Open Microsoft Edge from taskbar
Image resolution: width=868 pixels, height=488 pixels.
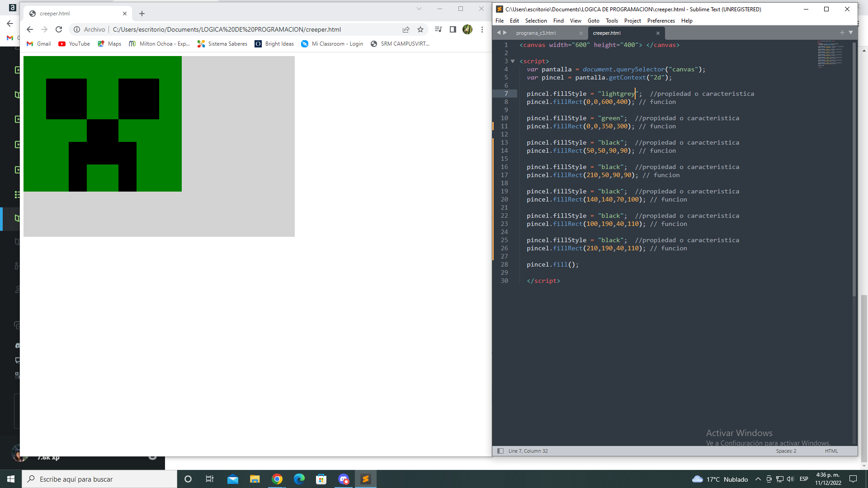pyautogui.click(x=299, y=479)
